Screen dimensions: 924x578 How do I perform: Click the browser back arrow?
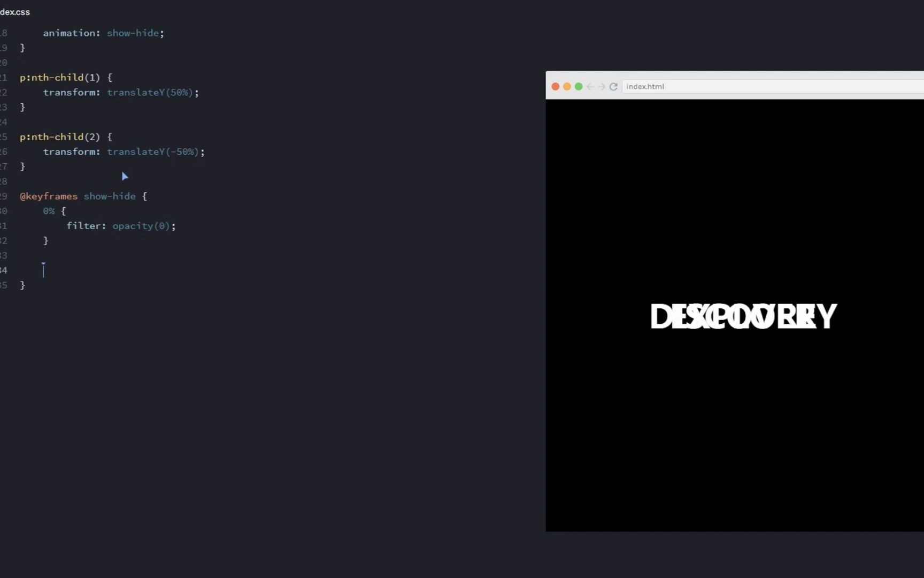(590, 87)
